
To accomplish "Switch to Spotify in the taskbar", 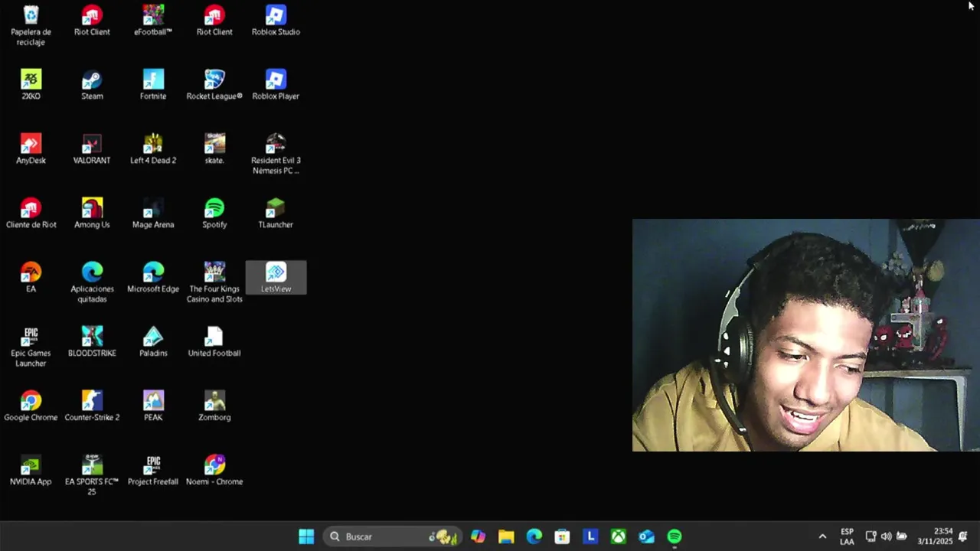I will click(x=675, y=536).
